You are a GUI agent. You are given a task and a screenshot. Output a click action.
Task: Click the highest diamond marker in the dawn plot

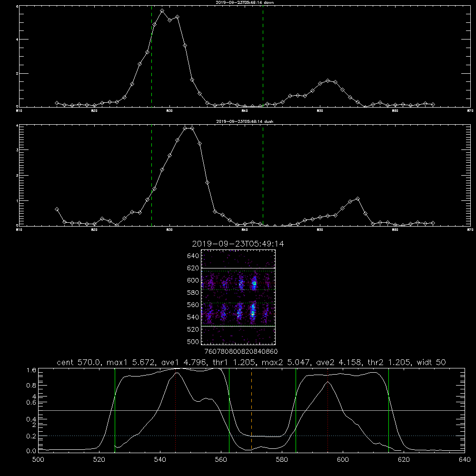click(x=162, y=10)
